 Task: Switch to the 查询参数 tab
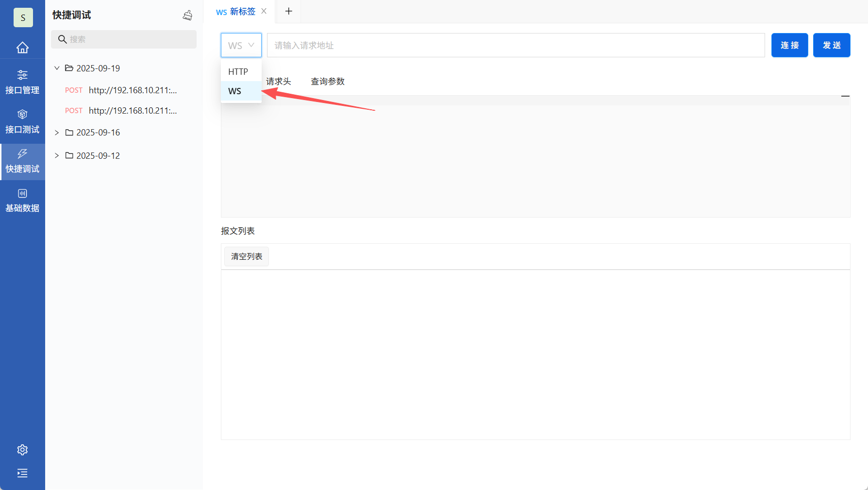click(327, 81)
